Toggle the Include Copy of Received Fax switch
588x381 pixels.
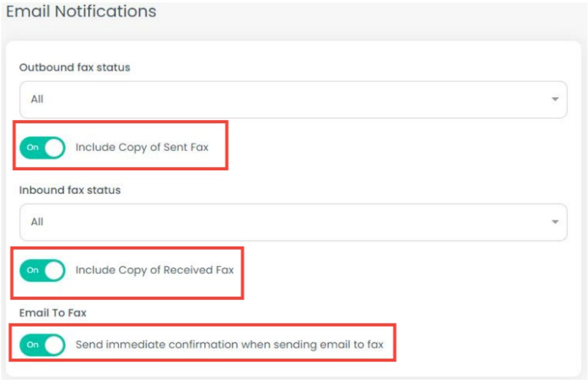coord(43,271)
